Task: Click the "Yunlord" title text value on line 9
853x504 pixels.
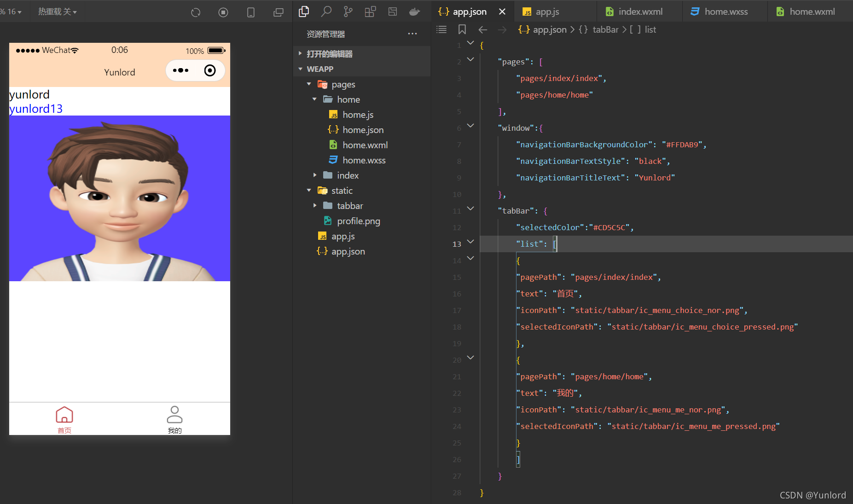Action: (x=655, y=178)
